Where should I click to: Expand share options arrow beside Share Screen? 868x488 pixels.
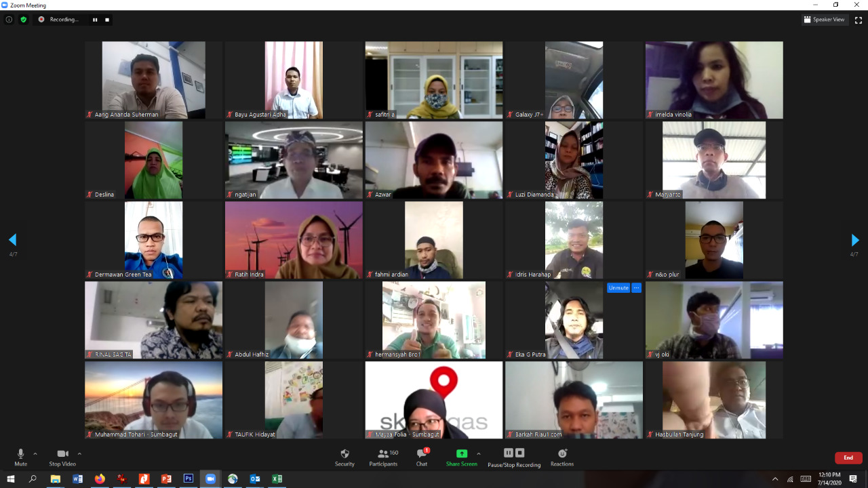coord(479,453)
